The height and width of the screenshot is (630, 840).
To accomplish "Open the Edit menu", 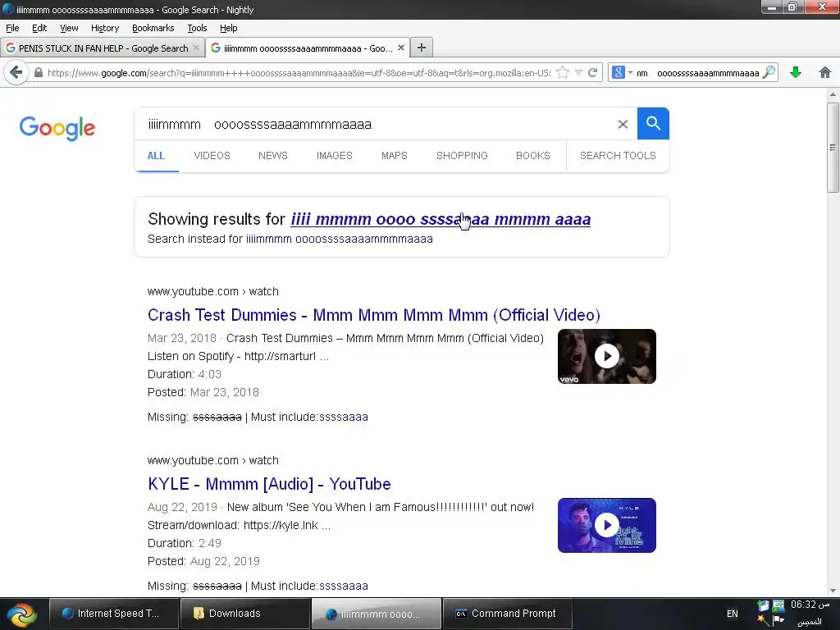I will 39,28.
